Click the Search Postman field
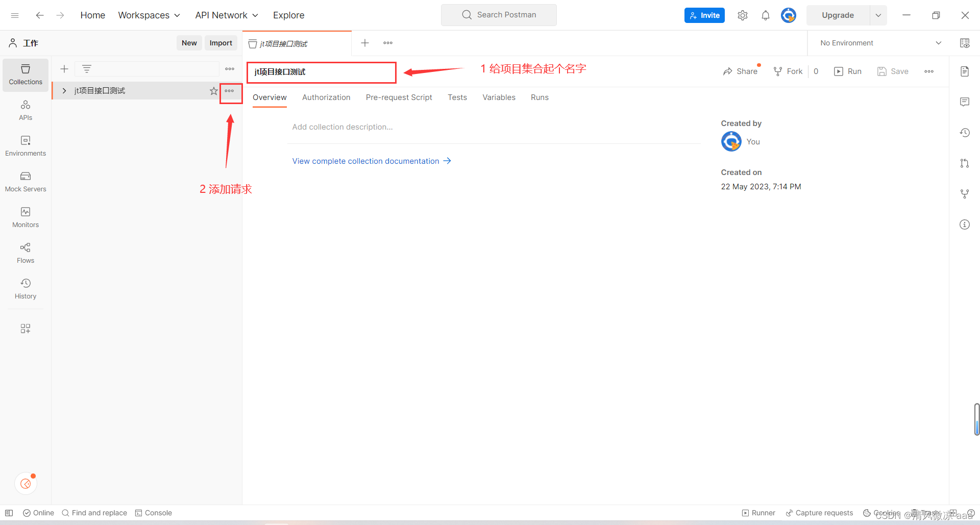This screenshot has width=980, height=525. pyautogui.click(x=499, y=15)
